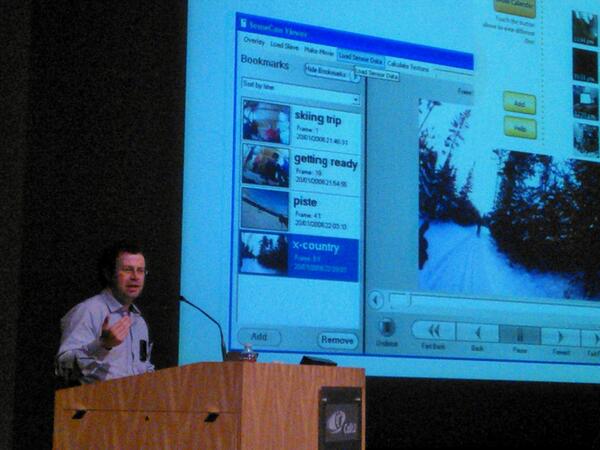The image size is (600, 450).
Task: Click the Fast Back playback button
Action: click(433, 331)
